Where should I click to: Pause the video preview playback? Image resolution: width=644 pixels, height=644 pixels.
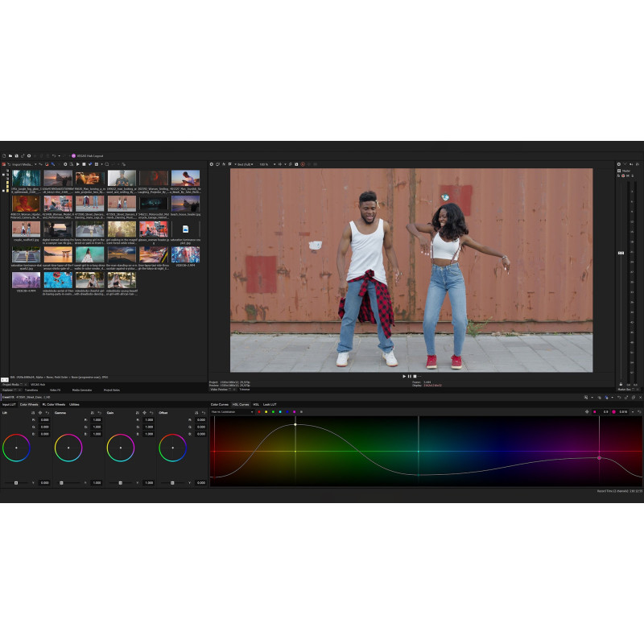409,376
